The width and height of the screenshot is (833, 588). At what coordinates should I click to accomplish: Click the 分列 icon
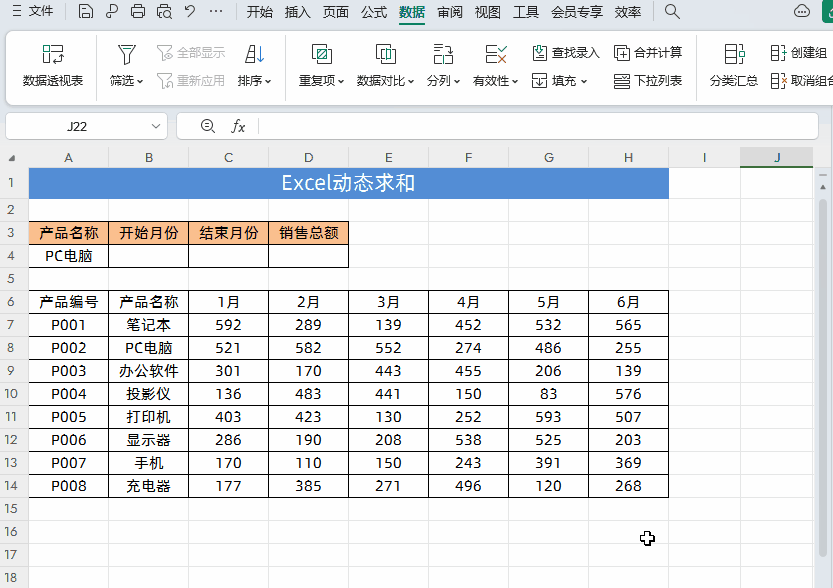point(443,54)
